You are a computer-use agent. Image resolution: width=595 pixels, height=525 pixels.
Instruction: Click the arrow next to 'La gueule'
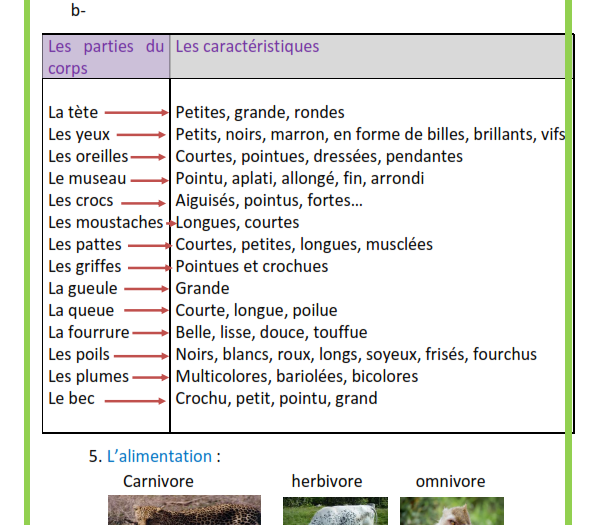[146, 289]
